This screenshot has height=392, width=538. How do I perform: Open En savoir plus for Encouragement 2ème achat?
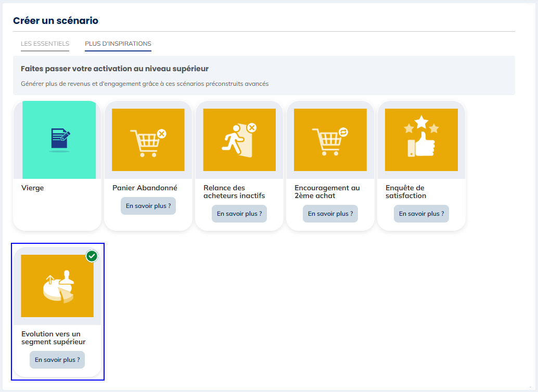[x=330, y=214]
